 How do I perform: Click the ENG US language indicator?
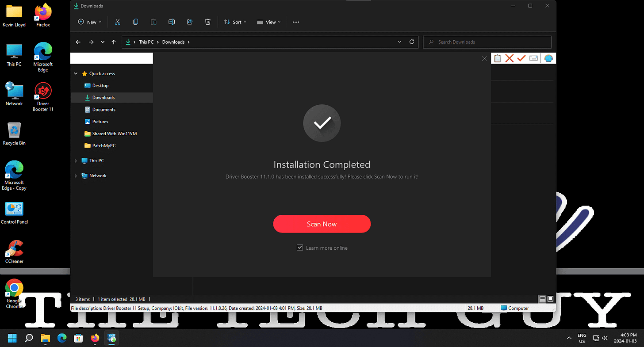click(582, 338)
